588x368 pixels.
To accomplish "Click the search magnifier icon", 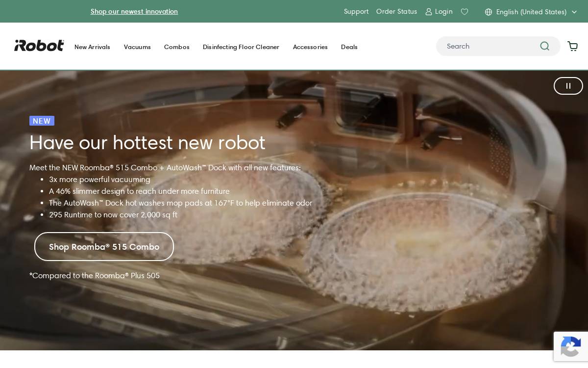I will [x=545, y=46].
